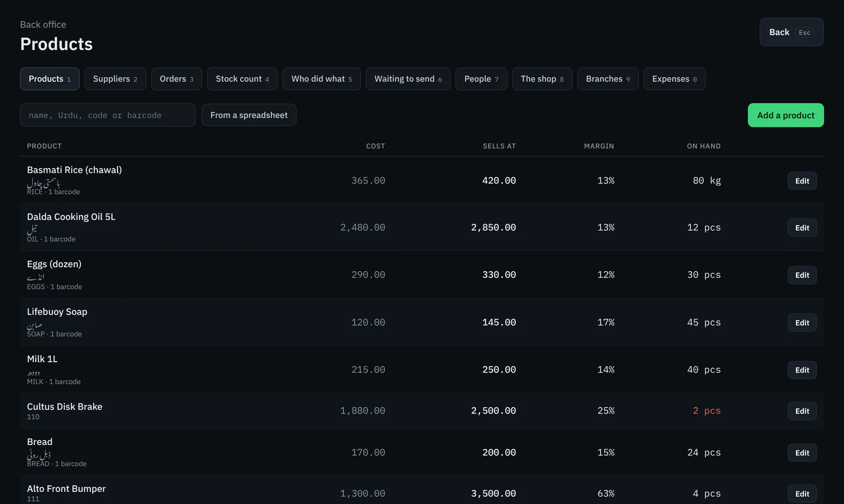Viewport: 844px width, 504px height.
Task: Select the Dalda Cooking Oil 5L name
Action: point(71,217)
